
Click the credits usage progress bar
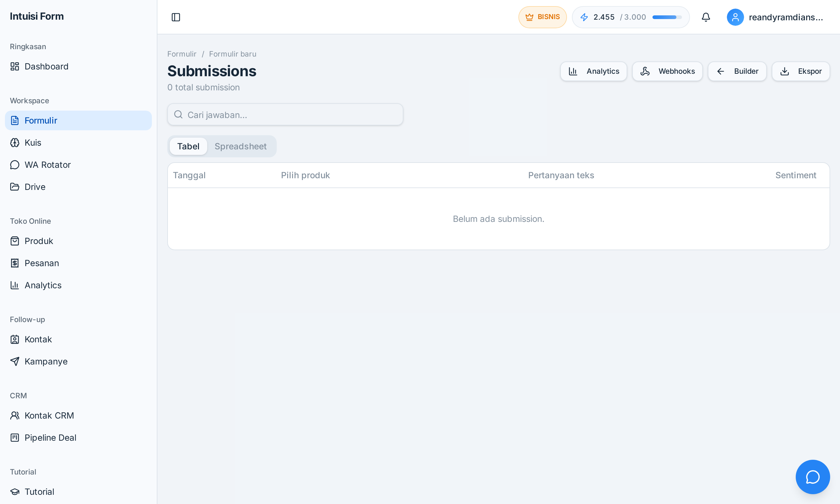667,17
